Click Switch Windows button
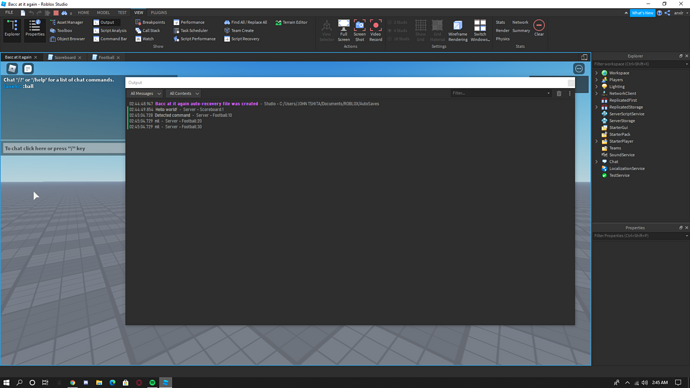The width and height of the screenshot is (690, 388). 480,30
